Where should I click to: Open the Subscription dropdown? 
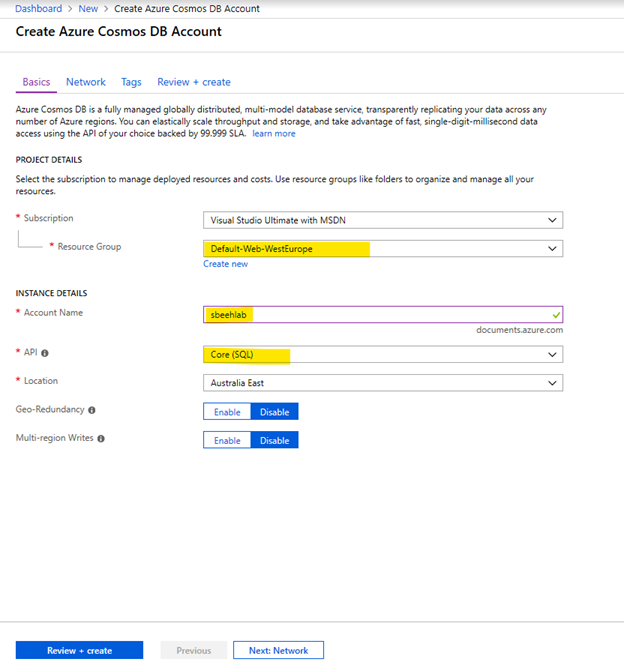383,220
